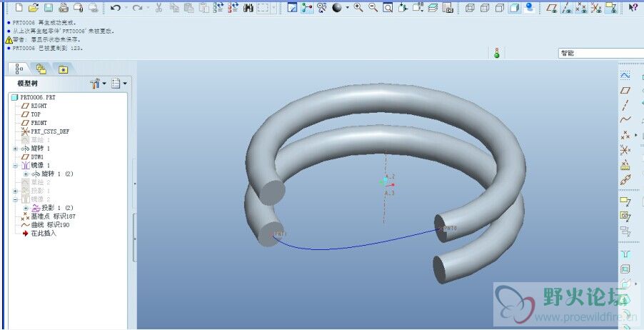Open the 智能 selection filter dropdown
644x330 pixels.
(x=601, y=54)
